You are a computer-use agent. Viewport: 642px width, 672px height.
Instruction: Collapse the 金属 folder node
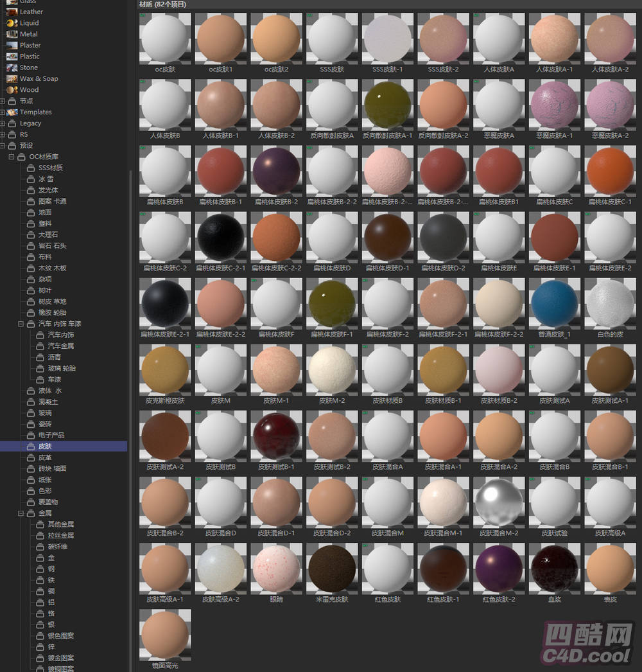pyautogui.click(x=21, y=513)
